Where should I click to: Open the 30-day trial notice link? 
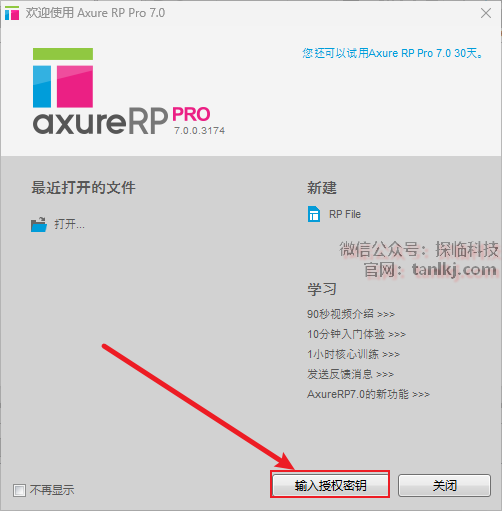click(392, 53)
